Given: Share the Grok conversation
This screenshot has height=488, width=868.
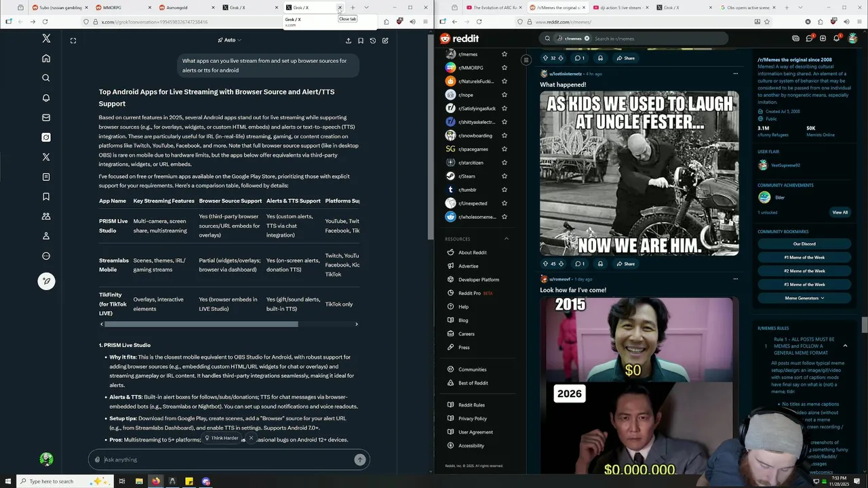Looking at the screenshot, I should tap(349, 41).
